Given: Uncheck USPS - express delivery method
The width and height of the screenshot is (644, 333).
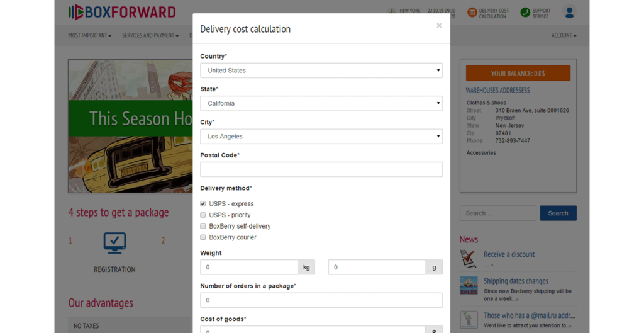Looking at the screenshot, I should click(x=203, y=204).
